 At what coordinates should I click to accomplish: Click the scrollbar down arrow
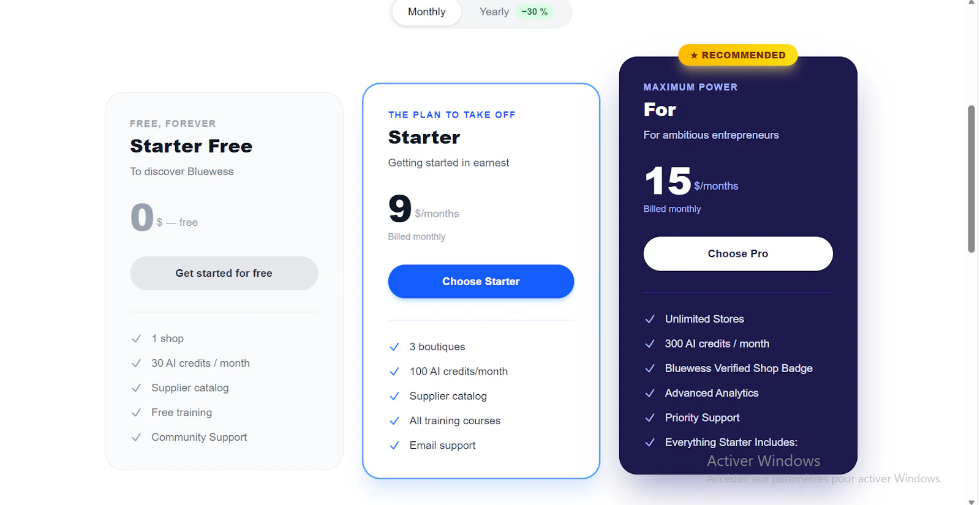point(971,501)
